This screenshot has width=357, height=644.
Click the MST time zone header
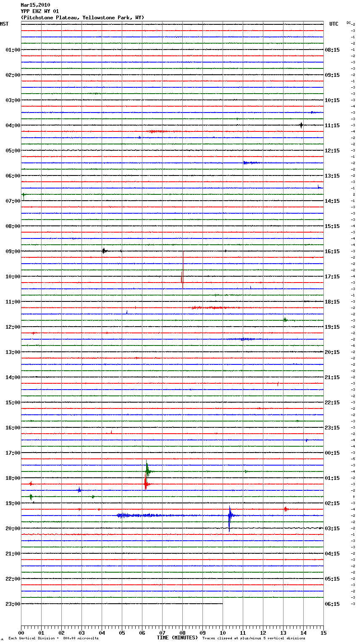click(x=4, y=24)
